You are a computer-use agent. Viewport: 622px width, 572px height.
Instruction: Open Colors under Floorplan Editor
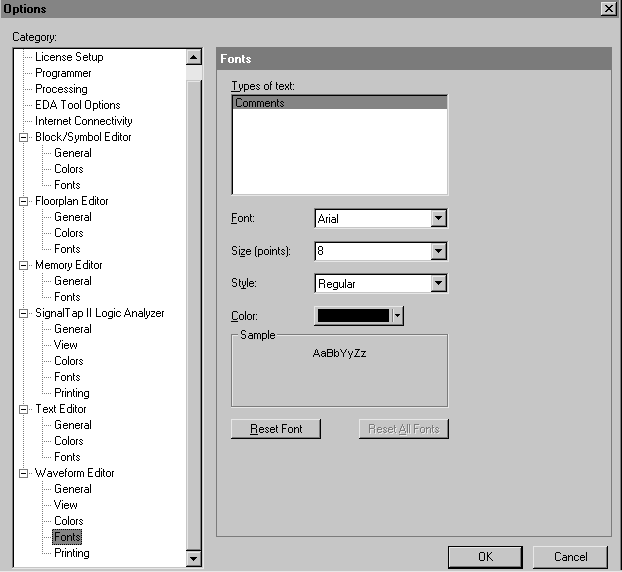point(69,233)
